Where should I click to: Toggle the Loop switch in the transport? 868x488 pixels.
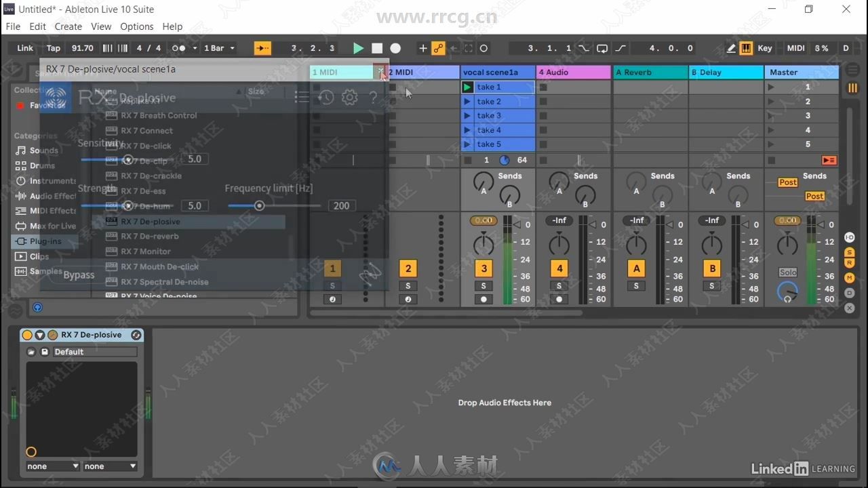602,48
